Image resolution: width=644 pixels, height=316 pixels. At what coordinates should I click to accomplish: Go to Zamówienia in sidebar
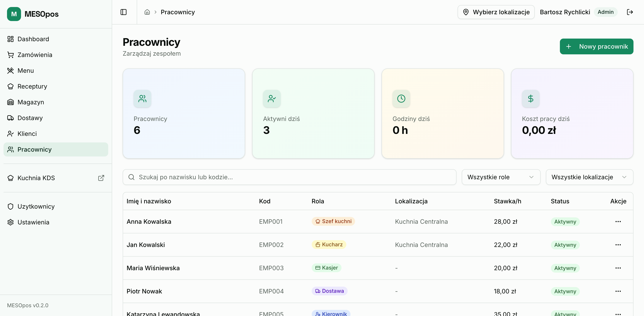(x=35, y=55)
